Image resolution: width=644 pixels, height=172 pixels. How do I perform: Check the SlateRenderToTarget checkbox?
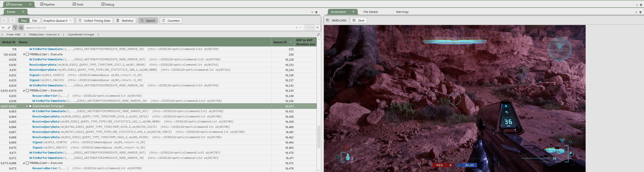(30, 106)
